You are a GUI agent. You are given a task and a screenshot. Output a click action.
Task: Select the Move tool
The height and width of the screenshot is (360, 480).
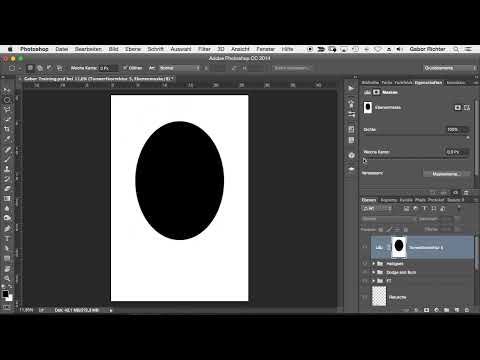7,90
